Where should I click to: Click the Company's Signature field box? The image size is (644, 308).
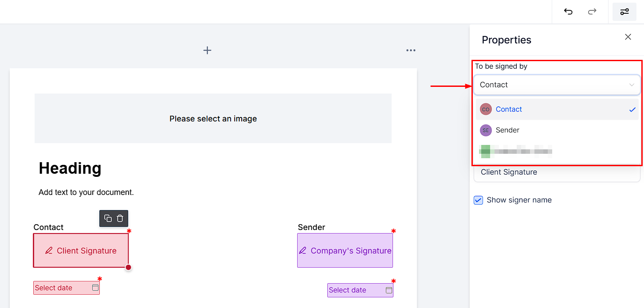click(345, 250)
